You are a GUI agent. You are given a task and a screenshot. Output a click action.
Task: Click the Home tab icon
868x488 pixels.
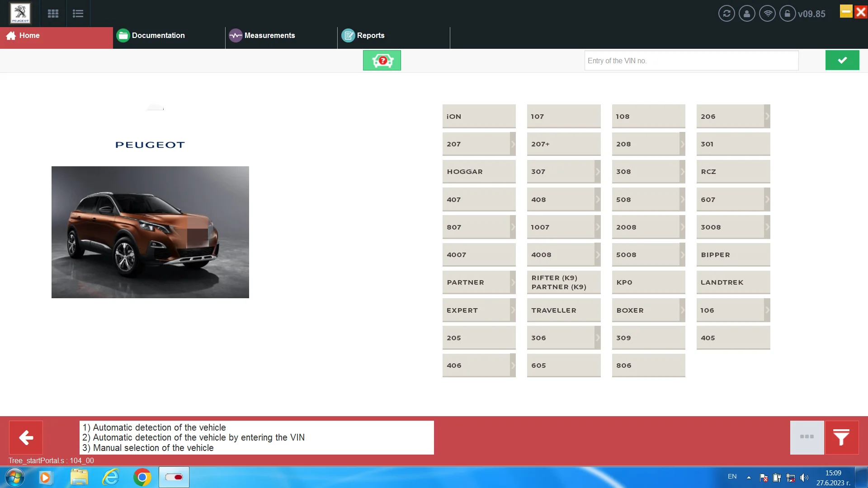(11, 35)
